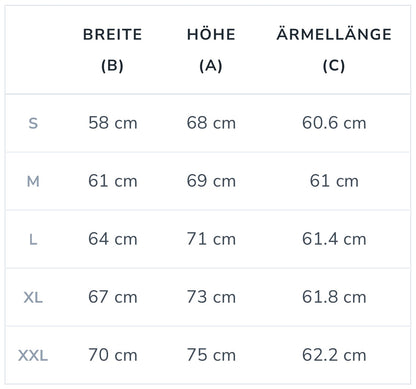This screenshot has width=416, height=389.
Task: Click the 61.8 cm sleeve length cell
Action: (x=334, y=297)
